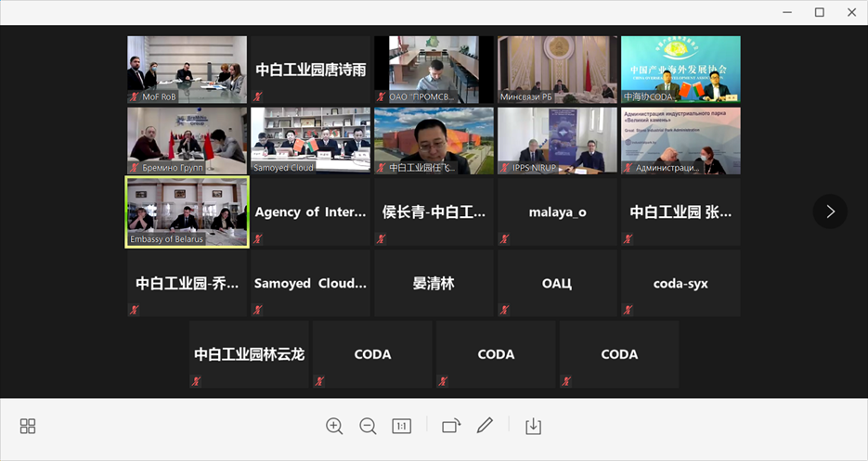Click the Agency of Inter... participant tile
The image size is (868, 461).
tap(310, 212)
